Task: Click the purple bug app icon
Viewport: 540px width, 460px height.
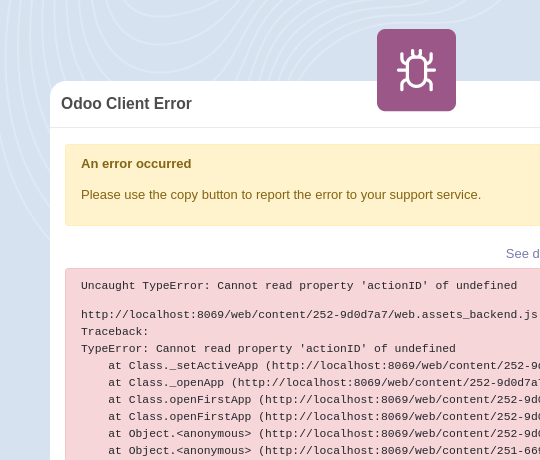Action: 416,70
